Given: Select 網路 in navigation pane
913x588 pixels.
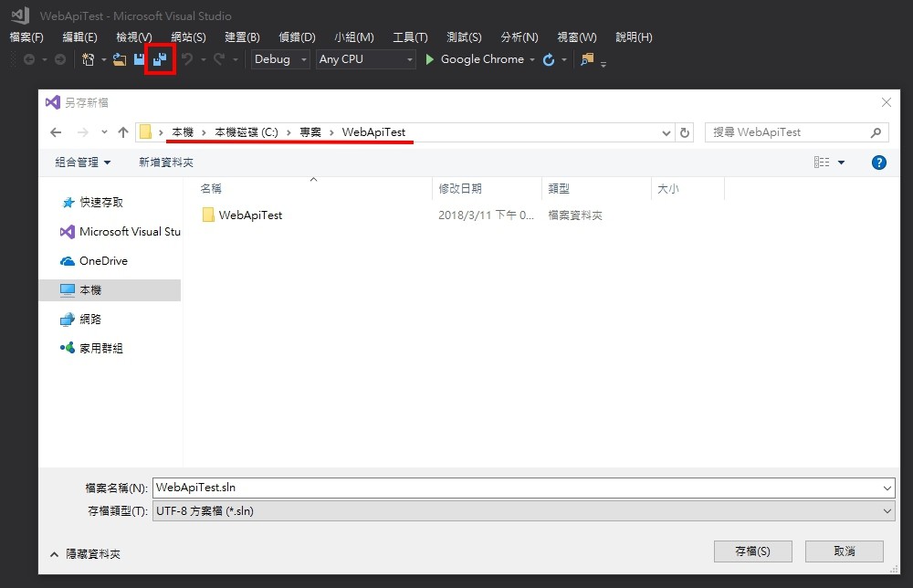Looking at the screenshot, I should coord(81,319).
